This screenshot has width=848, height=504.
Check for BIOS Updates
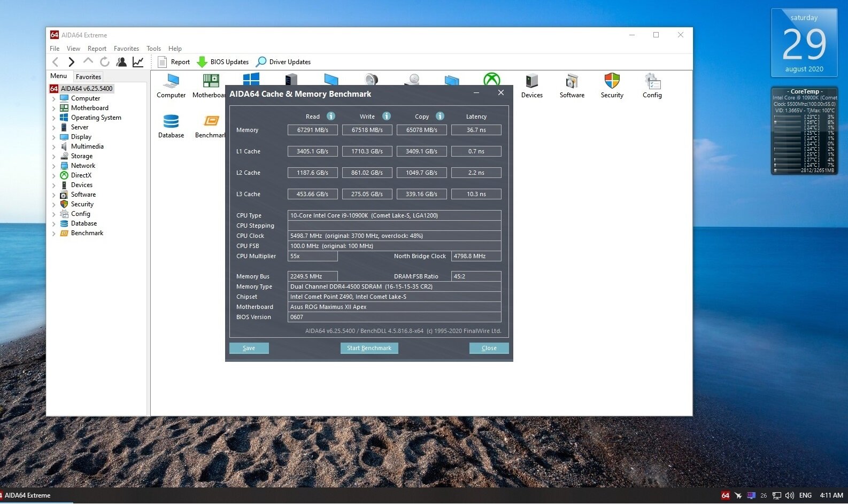coord(223,62)
